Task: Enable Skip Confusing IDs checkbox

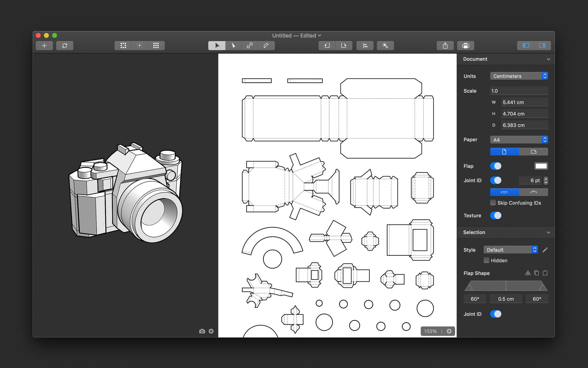Action: point(493,203)
